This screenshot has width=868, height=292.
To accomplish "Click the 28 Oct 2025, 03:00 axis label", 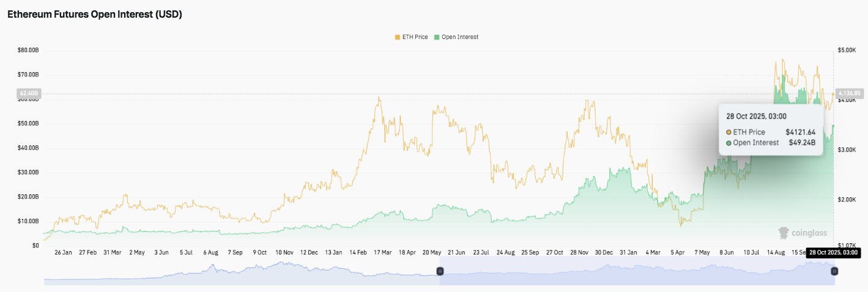I will pos(833,252).
